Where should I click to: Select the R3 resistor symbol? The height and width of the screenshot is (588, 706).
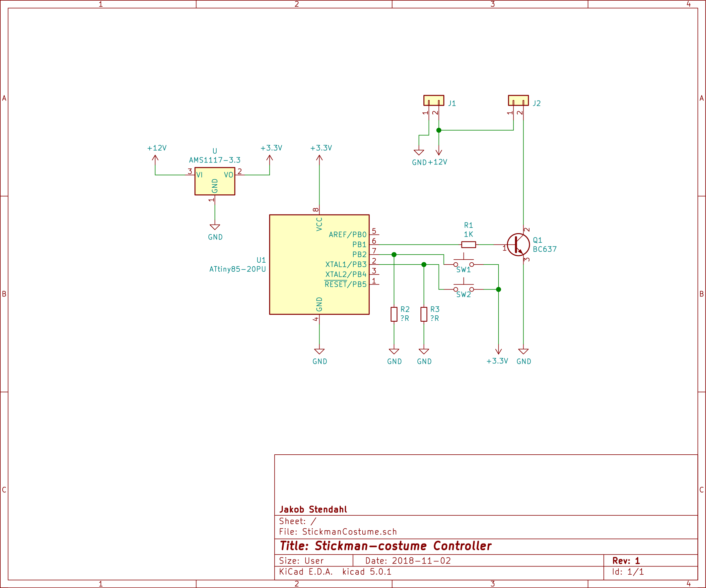tap(424, 314)
